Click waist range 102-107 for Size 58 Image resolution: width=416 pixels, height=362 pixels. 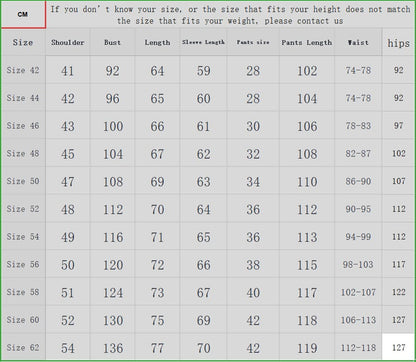358,292
